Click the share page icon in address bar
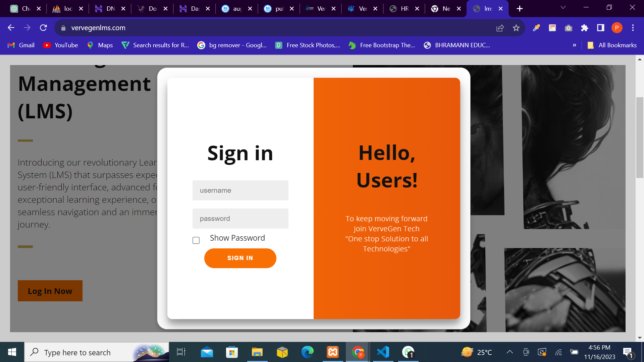644x362 pixels. tap(500, 28)
